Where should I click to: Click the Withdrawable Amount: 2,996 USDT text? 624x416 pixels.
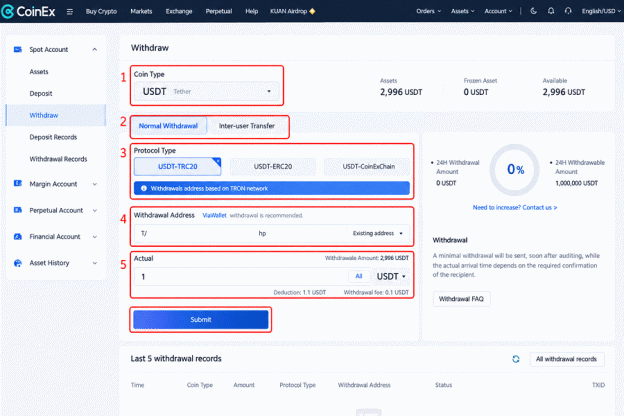pyautogui.click(x=367, y=258)
